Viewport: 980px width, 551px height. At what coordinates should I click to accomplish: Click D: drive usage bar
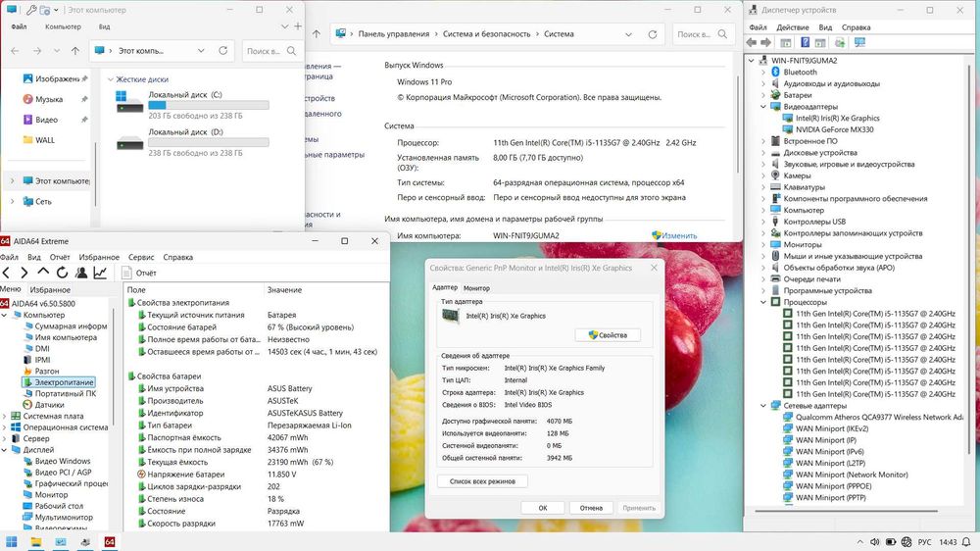coord(208,142)
